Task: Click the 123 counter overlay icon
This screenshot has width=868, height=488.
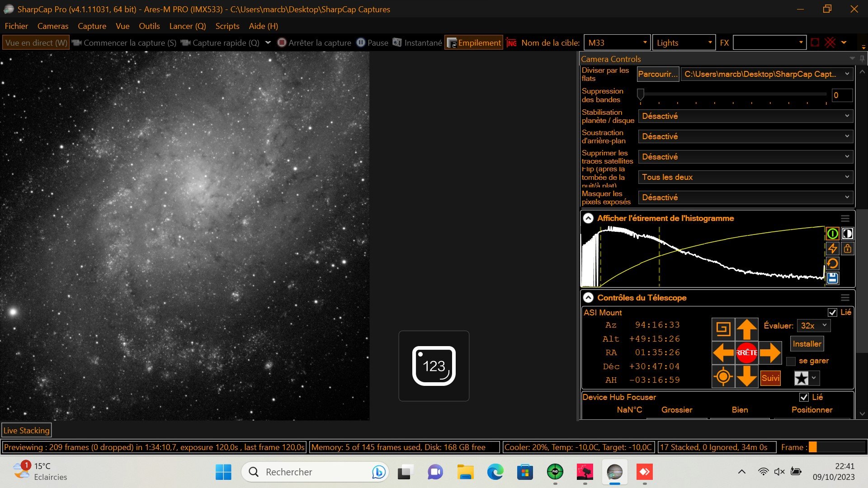Action: click(x=434, y=366)
